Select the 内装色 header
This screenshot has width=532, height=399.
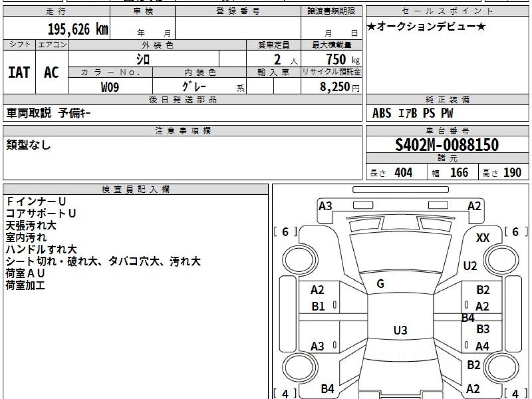tap(199, 72)
